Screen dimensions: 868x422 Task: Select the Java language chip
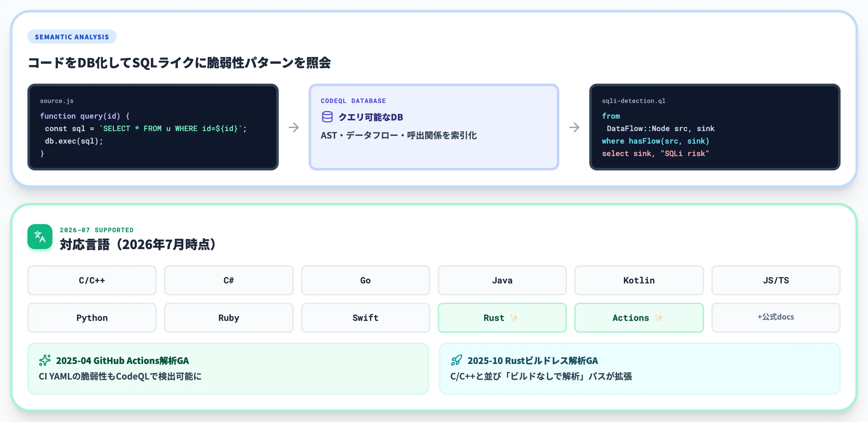tap(502, 280)
